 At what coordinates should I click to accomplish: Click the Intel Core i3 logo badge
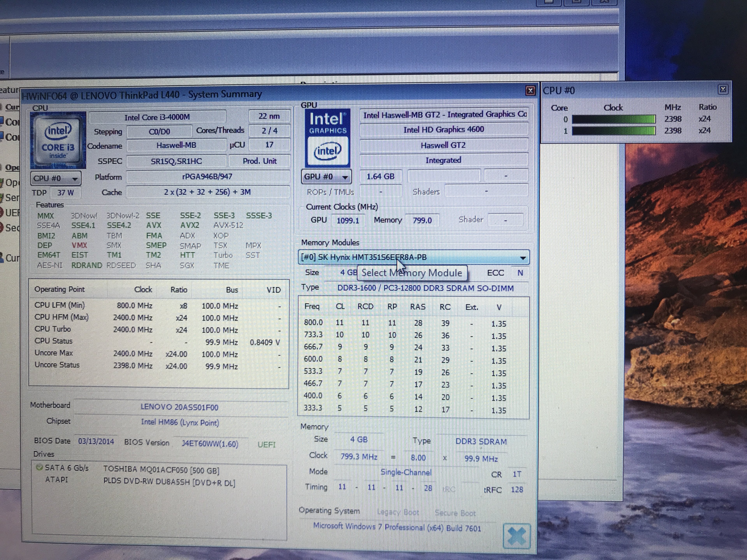point(58,141)
